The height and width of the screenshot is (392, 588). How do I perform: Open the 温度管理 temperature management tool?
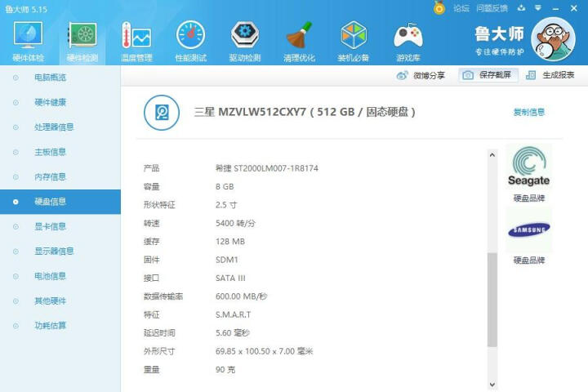(136, 42)
